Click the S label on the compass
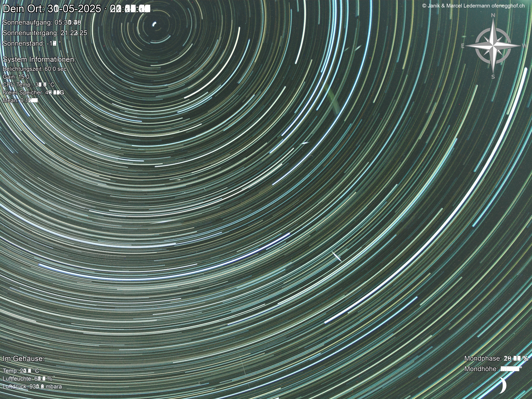The height and width of the screenshot is (399, 532). [493, 77]
